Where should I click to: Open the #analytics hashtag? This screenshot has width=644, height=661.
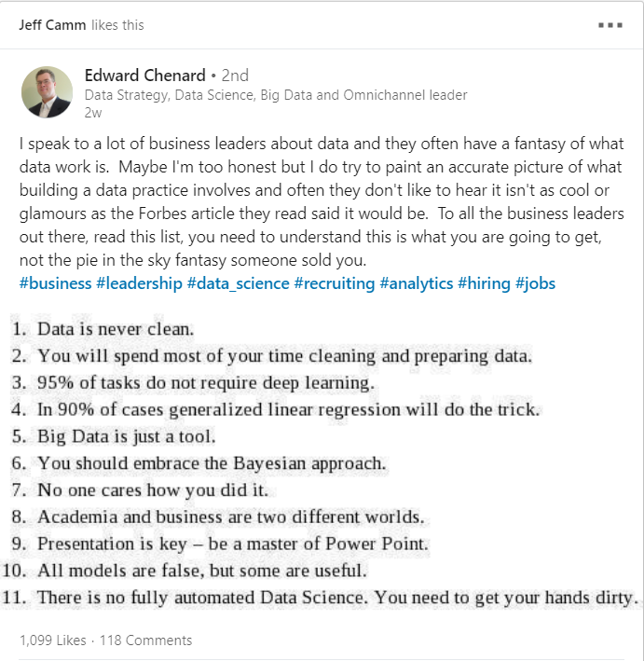point(416,283)
